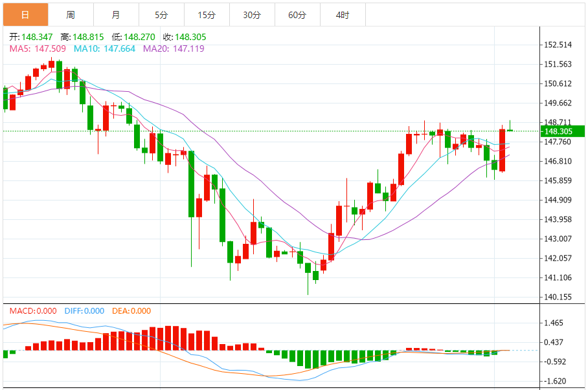Click the MA20: 147.119 label
This screenshot has height=390, width=588.
pos(174,49)
